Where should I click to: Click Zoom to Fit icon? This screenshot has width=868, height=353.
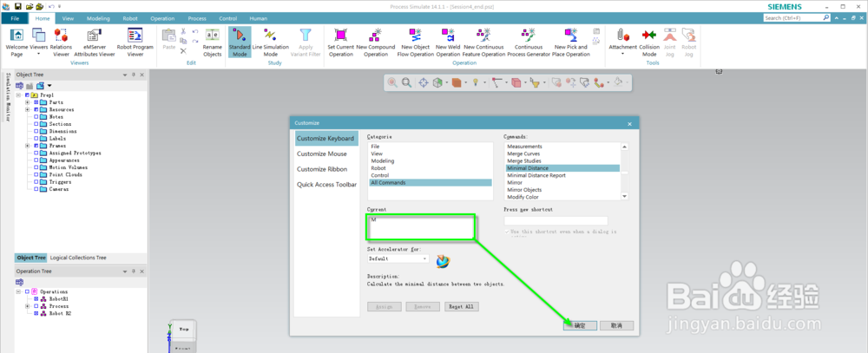(406, 82)
